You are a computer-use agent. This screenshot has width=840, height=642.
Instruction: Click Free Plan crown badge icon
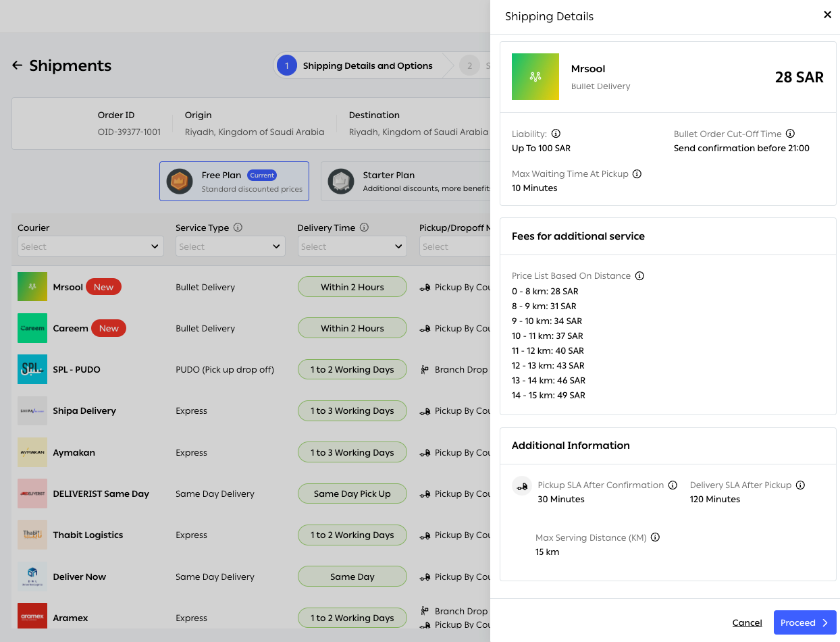pos(180,181)
